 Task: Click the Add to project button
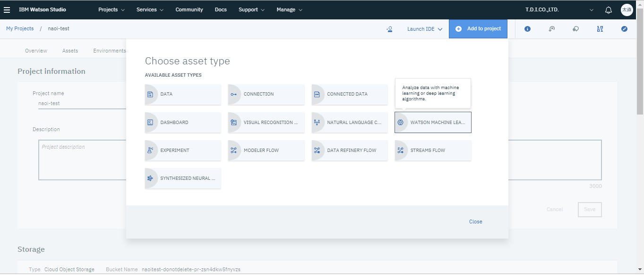(478, 29)
